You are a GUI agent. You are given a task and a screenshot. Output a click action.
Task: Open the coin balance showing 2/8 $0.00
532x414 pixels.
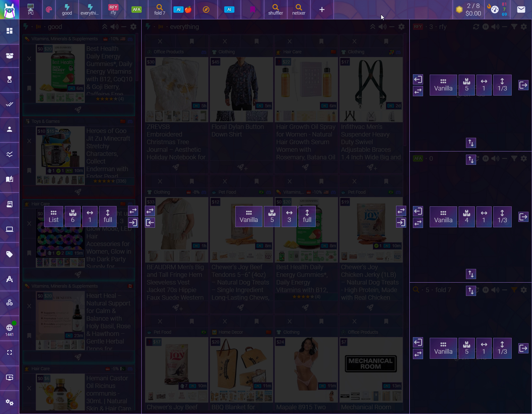click(x=469, y=10)
